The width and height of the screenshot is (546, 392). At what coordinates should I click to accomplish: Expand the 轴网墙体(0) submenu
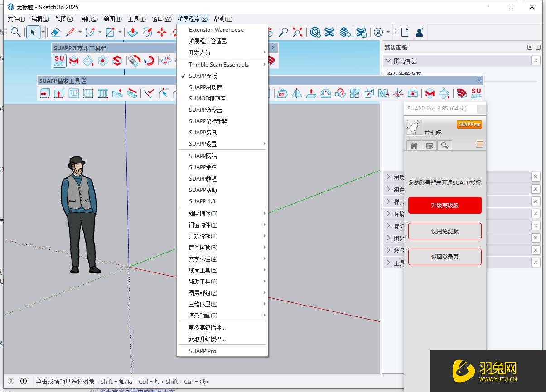click(222, 214)
